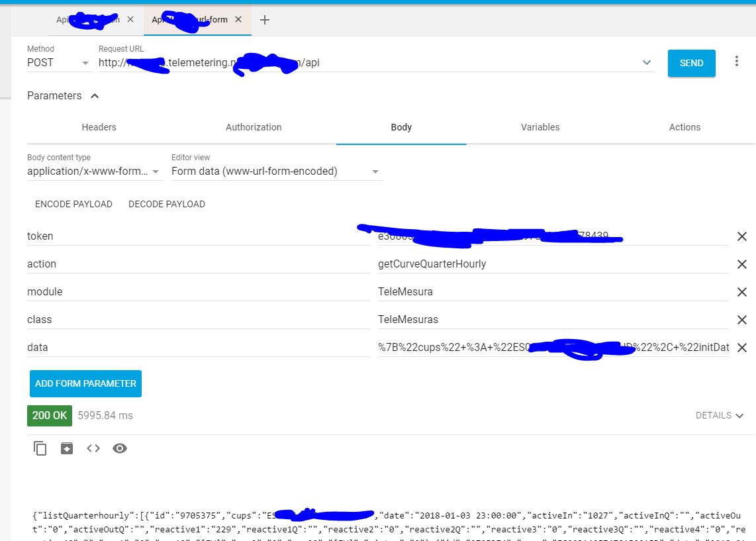Open the three-dot request menu
The height and width of the screenshot is (541, 756).
pos(737,62)
